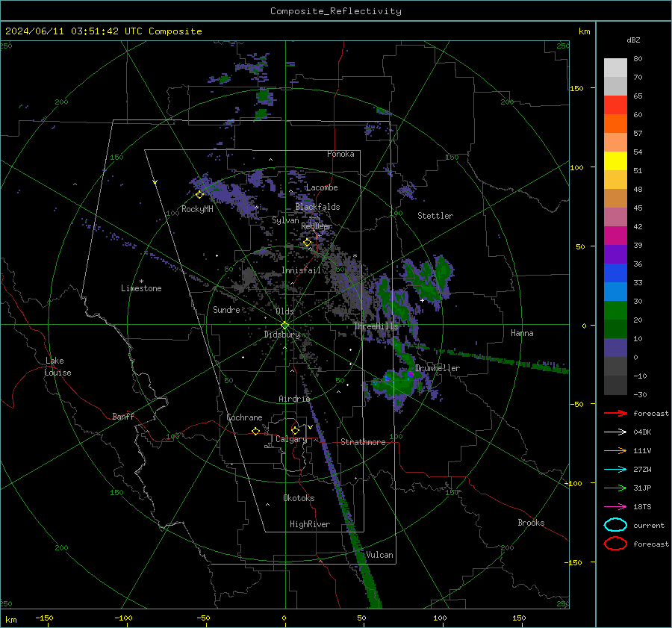Click the Drumheller label
Screen dimensions: 672x628
click(x=438, y=368)
